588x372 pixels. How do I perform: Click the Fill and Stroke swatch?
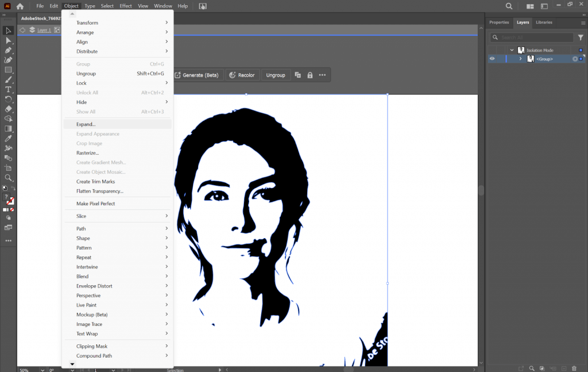click(x=9, y=200)
